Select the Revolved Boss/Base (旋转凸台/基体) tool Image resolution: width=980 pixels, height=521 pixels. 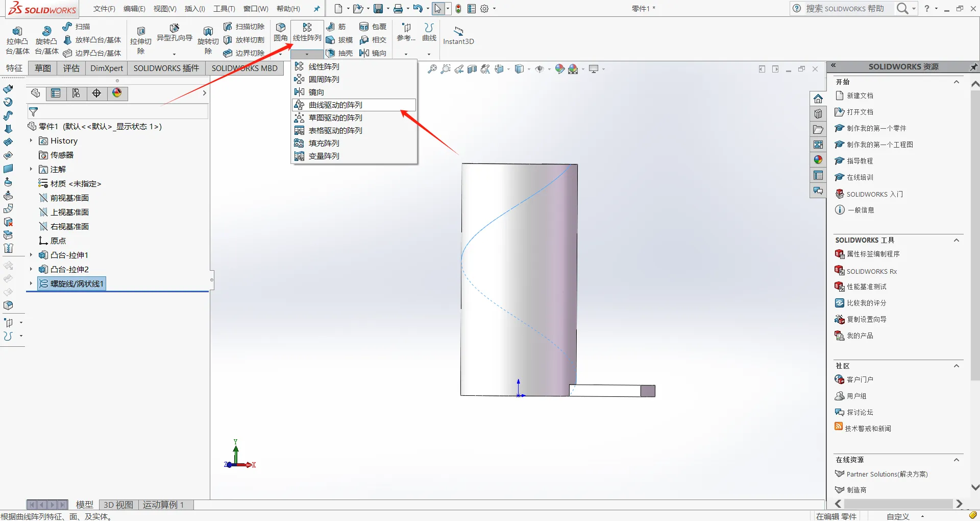tap(46, 40)
